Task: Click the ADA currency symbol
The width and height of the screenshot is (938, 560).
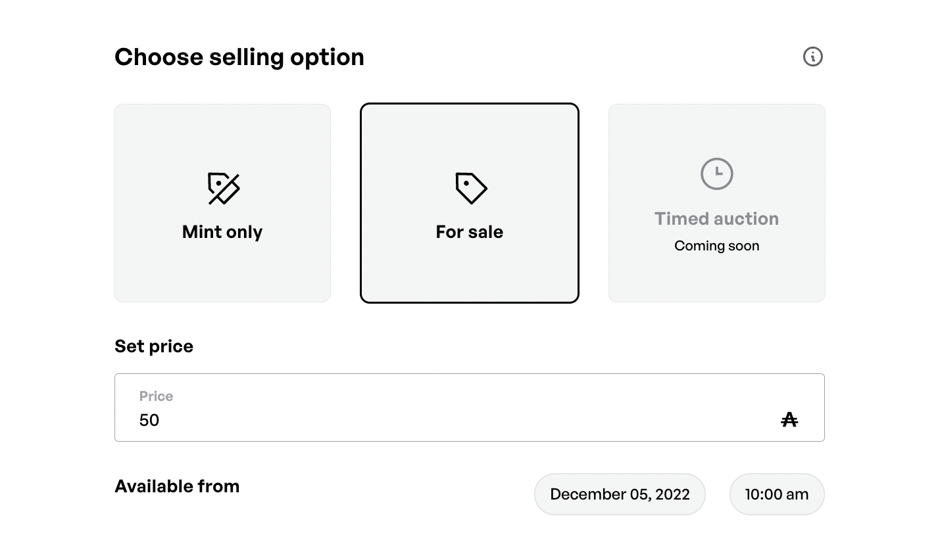Action: coord(789,420)
